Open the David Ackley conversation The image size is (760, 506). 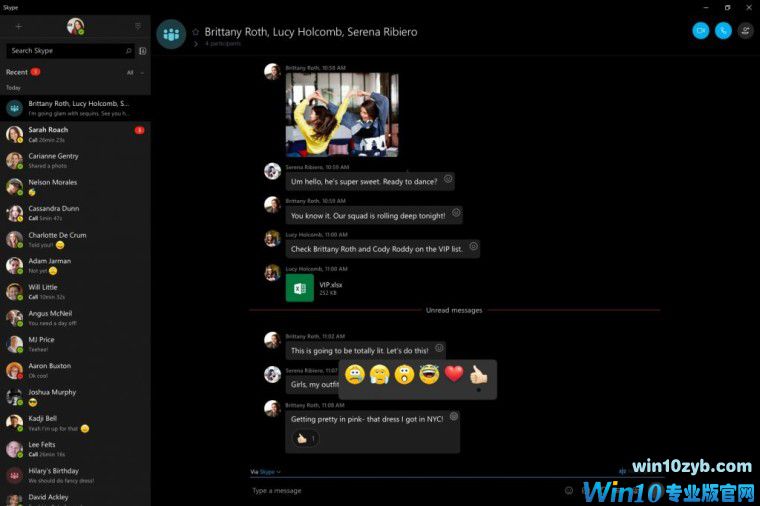75,498
